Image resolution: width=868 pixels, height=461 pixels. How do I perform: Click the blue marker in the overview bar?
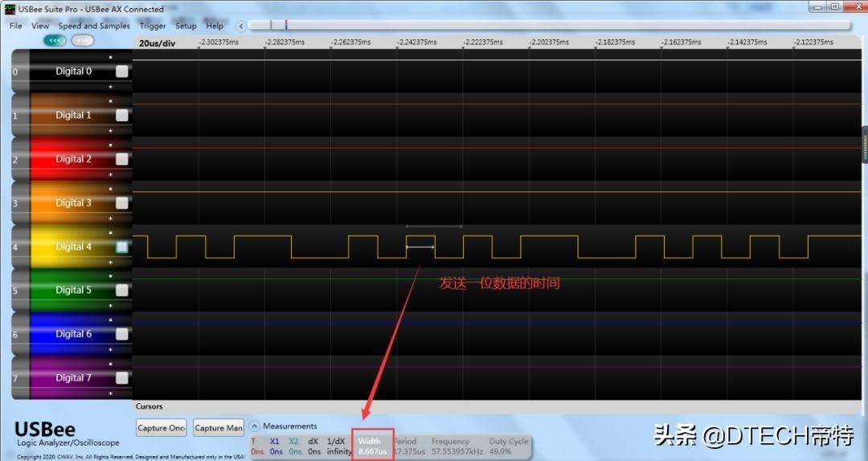286,25
